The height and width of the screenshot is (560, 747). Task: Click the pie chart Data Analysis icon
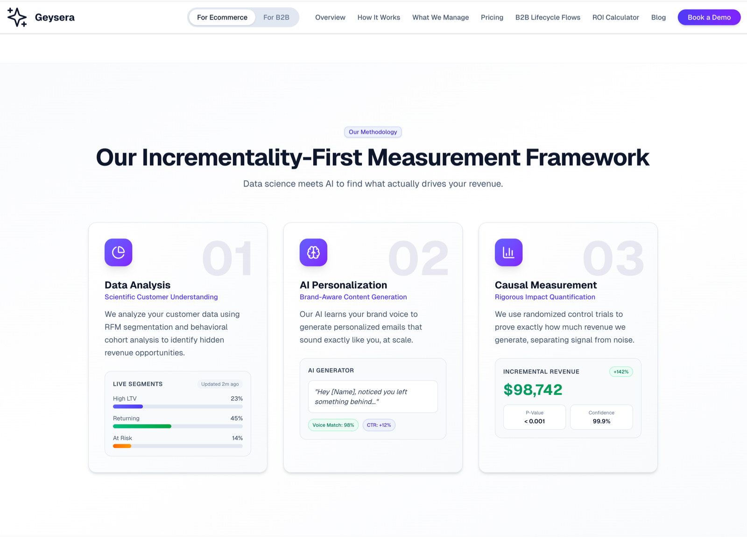click(118, 252)
